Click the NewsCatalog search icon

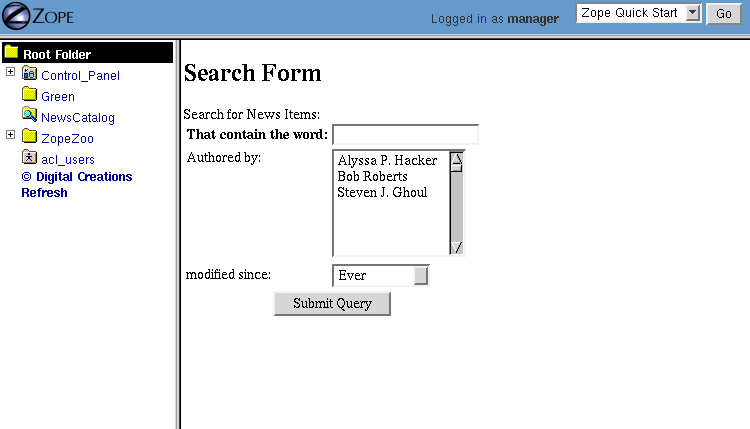pyautogui.click(x=29, y=116)
